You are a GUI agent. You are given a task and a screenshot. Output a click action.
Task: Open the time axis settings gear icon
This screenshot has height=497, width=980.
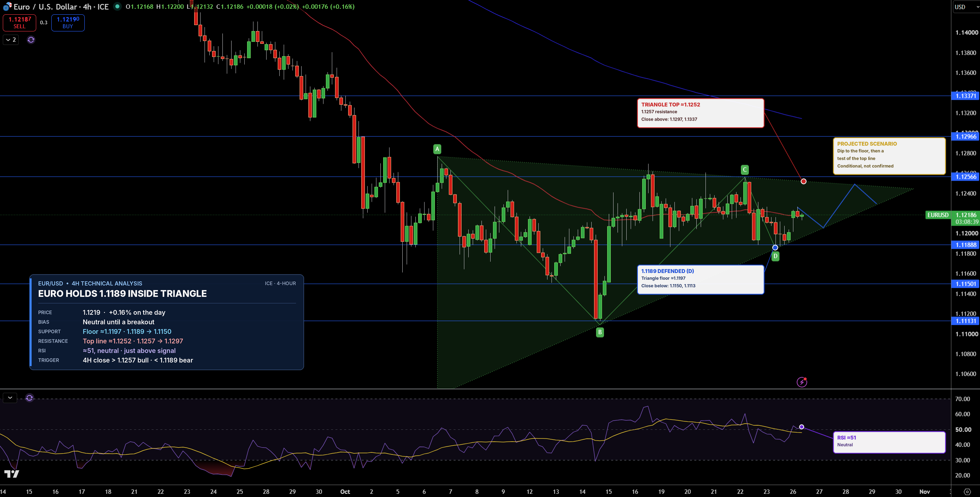(x=967, y=492)
